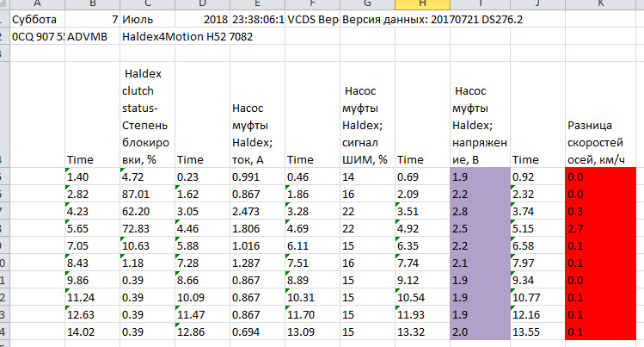Select the year cell 2018
Screen dimensions: 644x347
(202, 19)
